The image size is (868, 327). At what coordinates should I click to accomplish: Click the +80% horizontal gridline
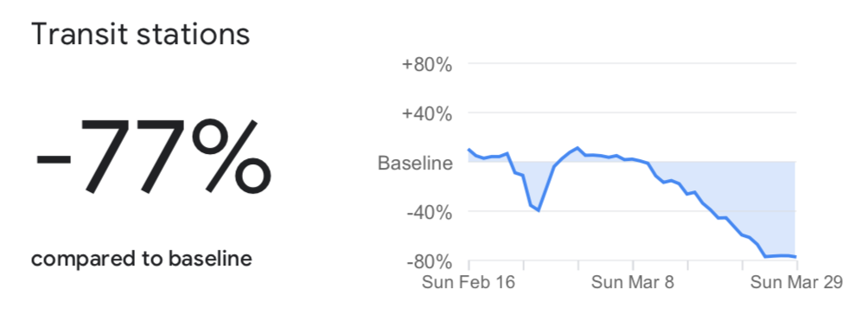coord(632,64)
